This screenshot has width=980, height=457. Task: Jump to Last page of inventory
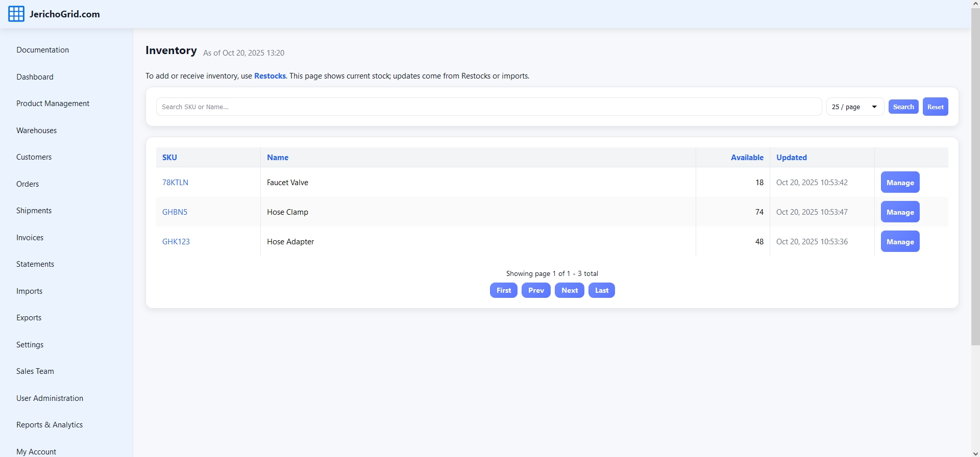pyautogui.click(x=601, y=290)
